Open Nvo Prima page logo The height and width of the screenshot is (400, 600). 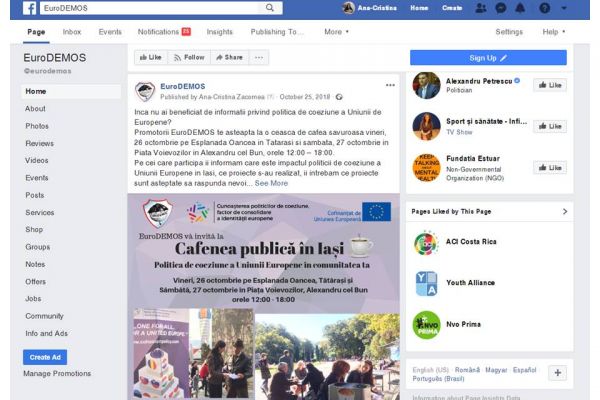coord(426,325)
